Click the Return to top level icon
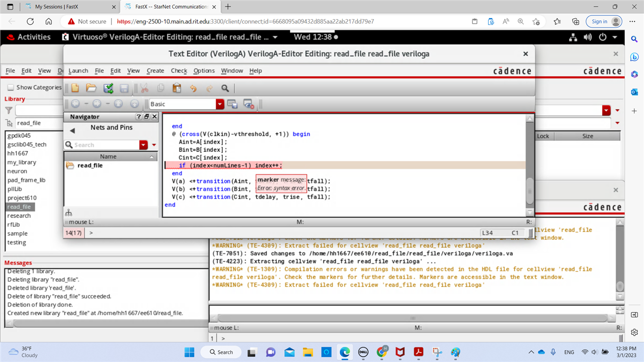Image resolution: width=644 pixels, height=362 pixels. tap(134, 104)
